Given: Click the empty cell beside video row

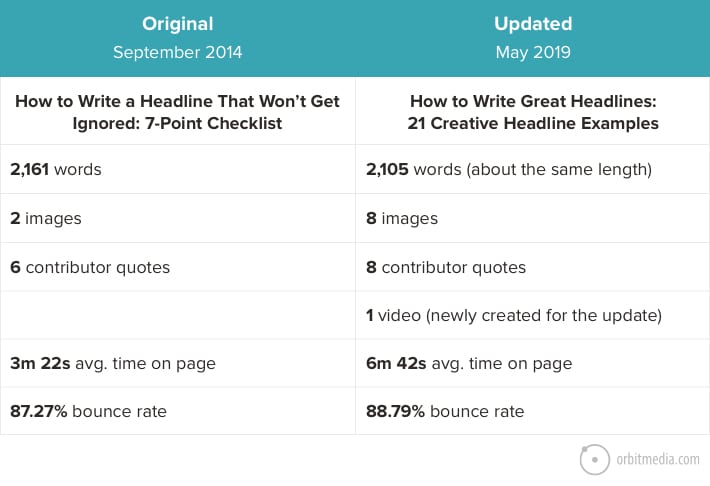Looking at the screenshot, I should click(x=178, y=315).
